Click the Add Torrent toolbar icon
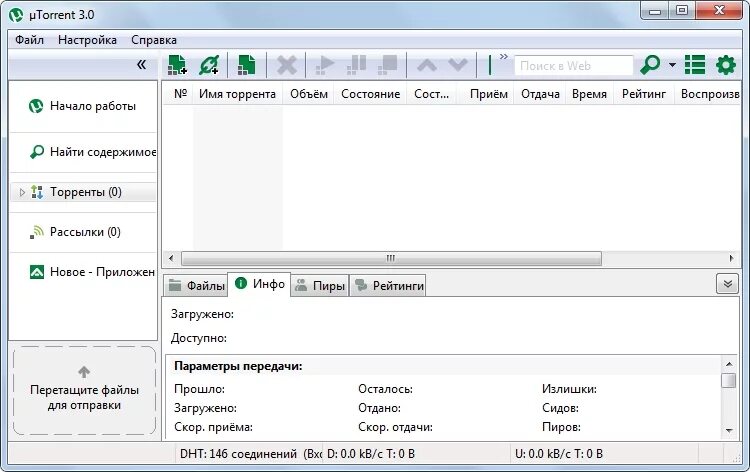 click(x=177, y=65)
